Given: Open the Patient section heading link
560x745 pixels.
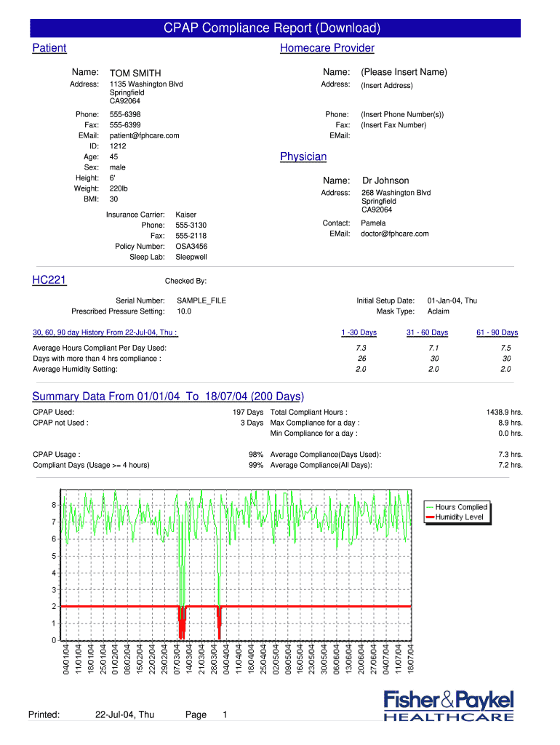Looking at the screenshot, I should (x=49, y=48).
